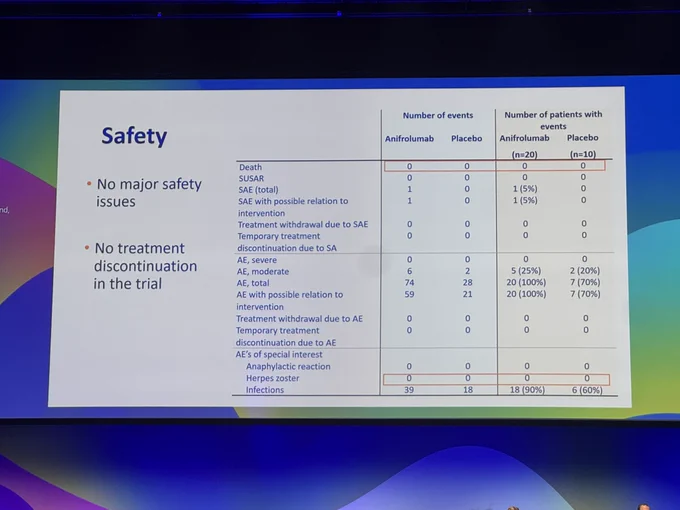Select the "AE's of special interest" heading
The image size is (680, 510).
click(279, 354)
